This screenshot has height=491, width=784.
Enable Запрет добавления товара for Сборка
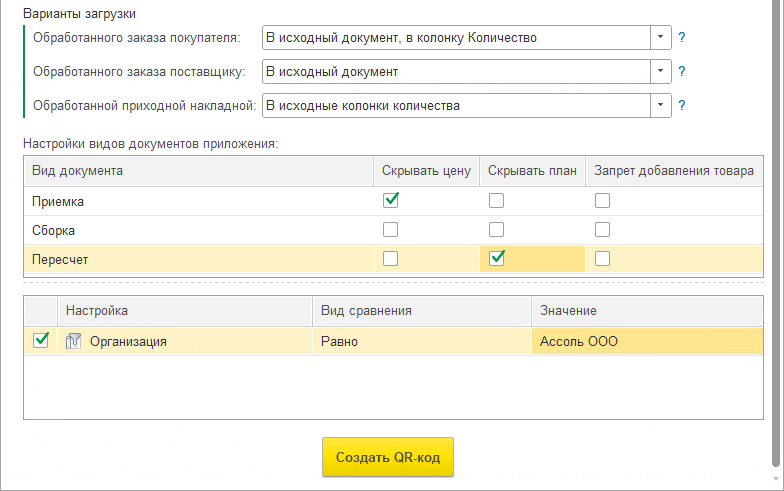click(602, 229)
